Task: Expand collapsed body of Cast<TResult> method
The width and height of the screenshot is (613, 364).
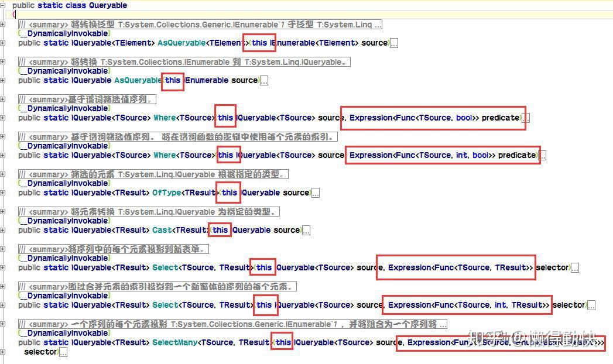Action: (x=306, y=230)
